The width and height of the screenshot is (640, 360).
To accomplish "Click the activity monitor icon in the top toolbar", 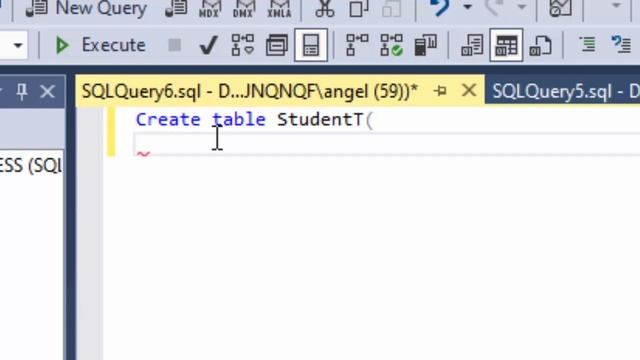I will pyautogui.click(x=560, y=8).
